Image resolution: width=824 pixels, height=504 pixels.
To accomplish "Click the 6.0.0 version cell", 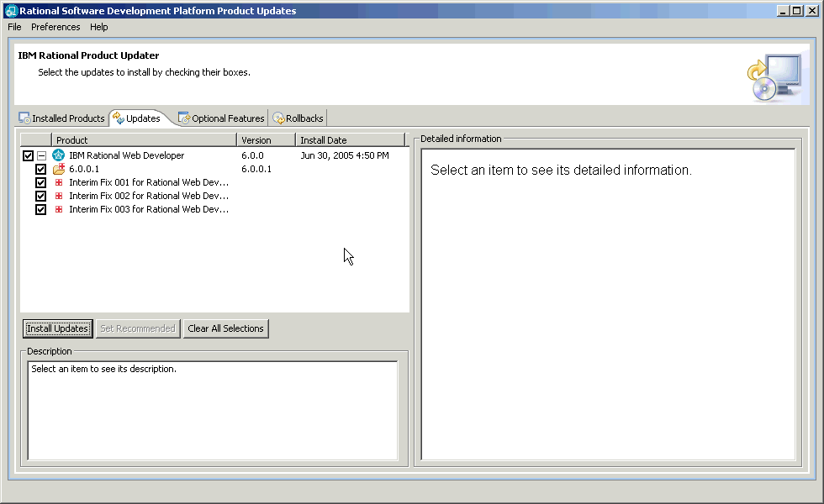I will 253,155.
